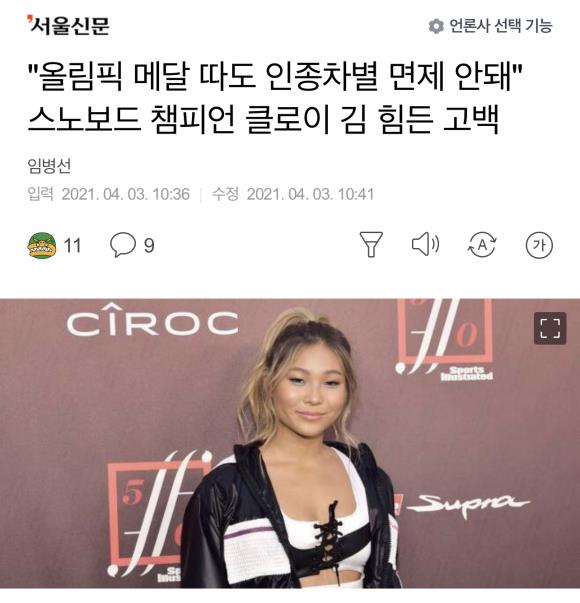Activate the translate icon with letter A
The width and height of the screenshot is (580, 603).
coord(482,245)
